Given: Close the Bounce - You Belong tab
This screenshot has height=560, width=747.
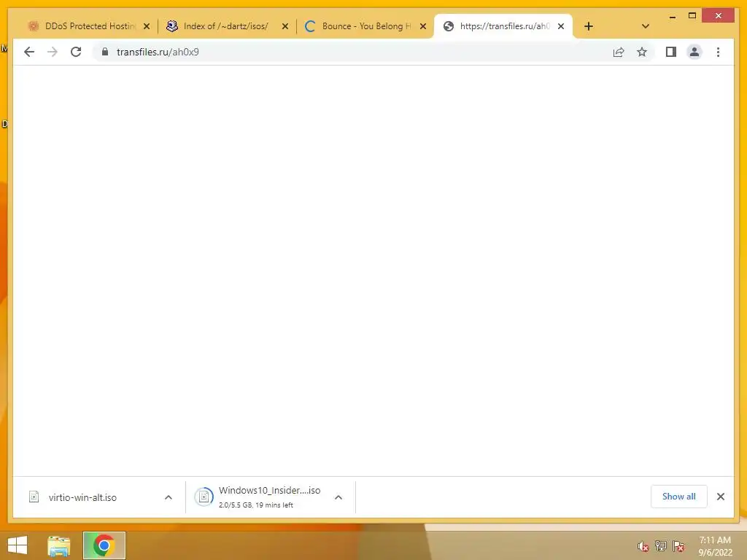Looking at the screenshot, I should point(423,26).
